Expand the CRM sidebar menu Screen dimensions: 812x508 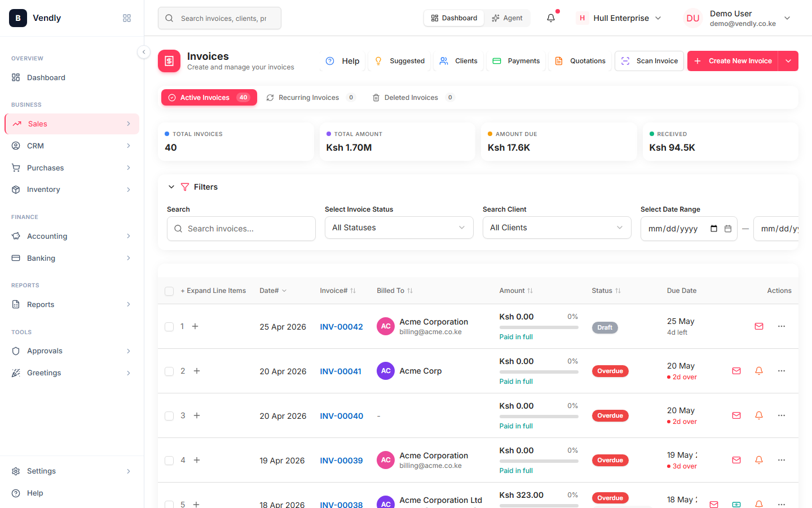[72, 146]
